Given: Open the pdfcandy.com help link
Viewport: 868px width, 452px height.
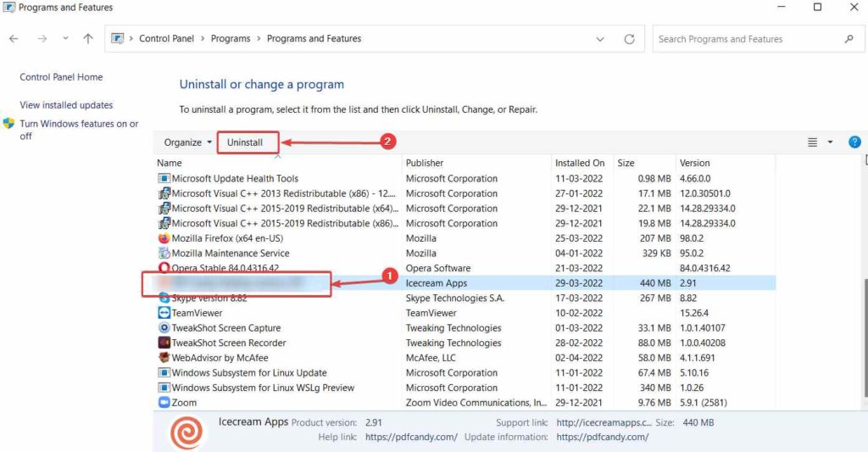Looking at the screenshot, I should [411, 437].
